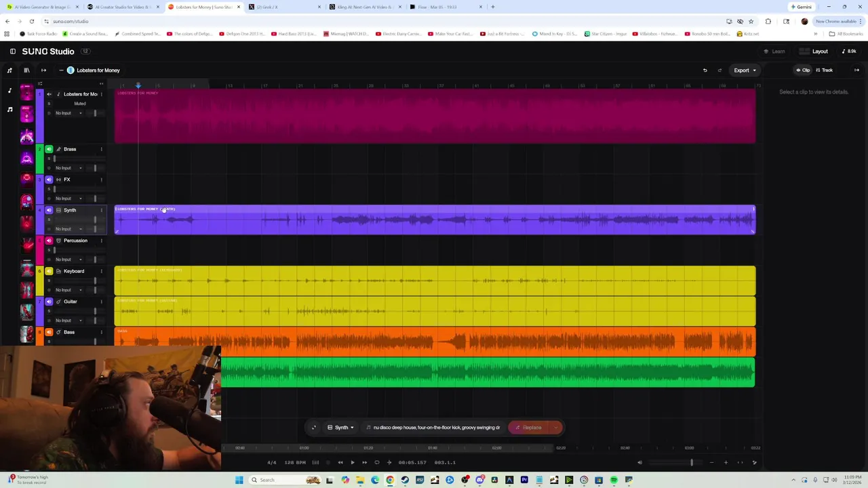Zoom out the timeline with the minus button
The height and width of the screenshot is (488, 868).
[x=711, y=462]
